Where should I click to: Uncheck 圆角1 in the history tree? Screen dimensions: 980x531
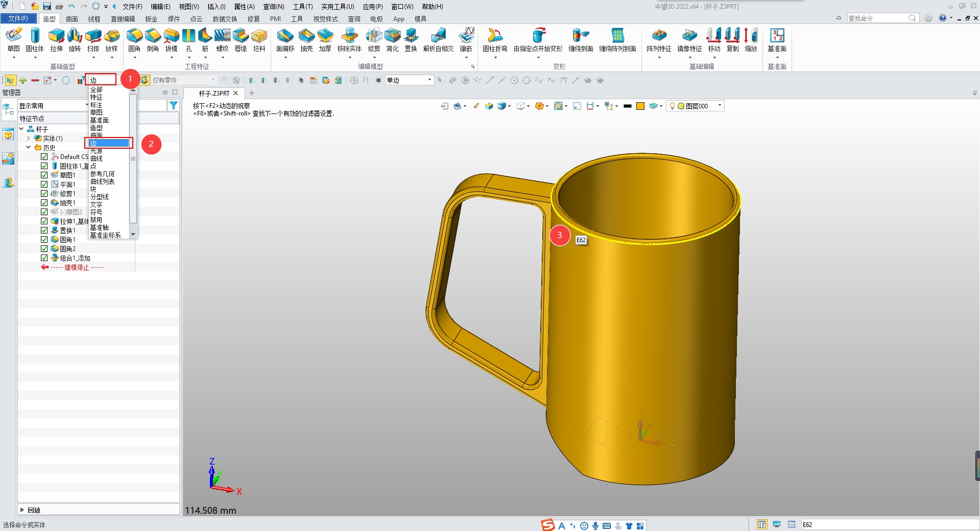[x=44, y=239]
